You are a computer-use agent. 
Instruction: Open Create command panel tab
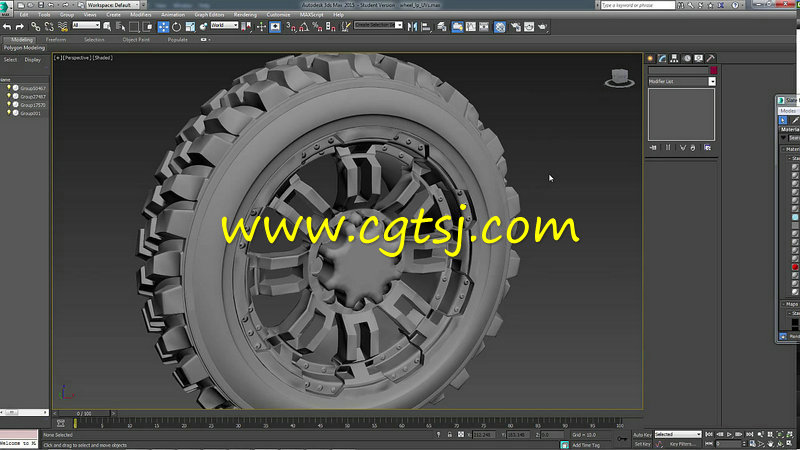pos(650,58)
